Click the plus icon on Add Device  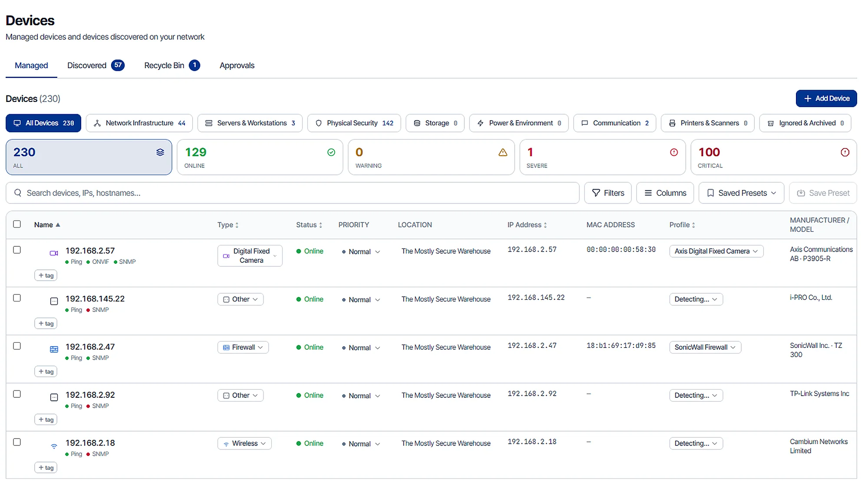pyautogui.click(x=807, y=98)
